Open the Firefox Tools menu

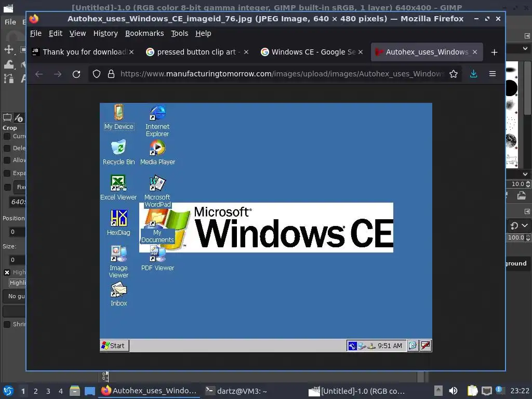pyautogui.click(x=179, y=33)
